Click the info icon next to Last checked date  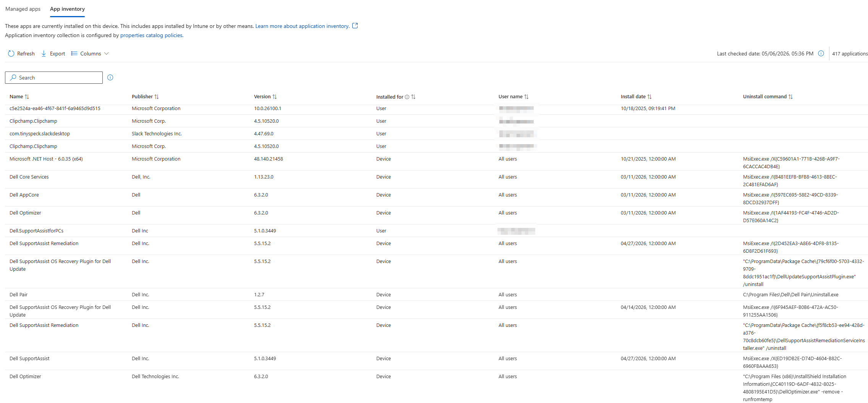pos(821,54)
